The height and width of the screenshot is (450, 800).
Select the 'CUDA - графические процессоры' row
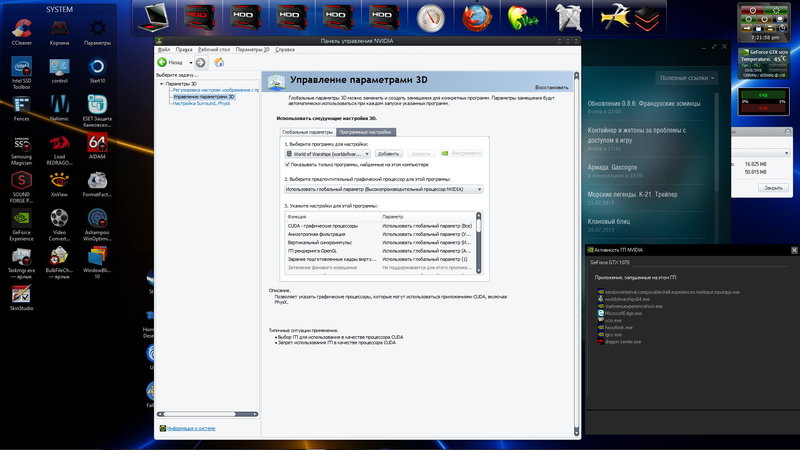point(380,226)
